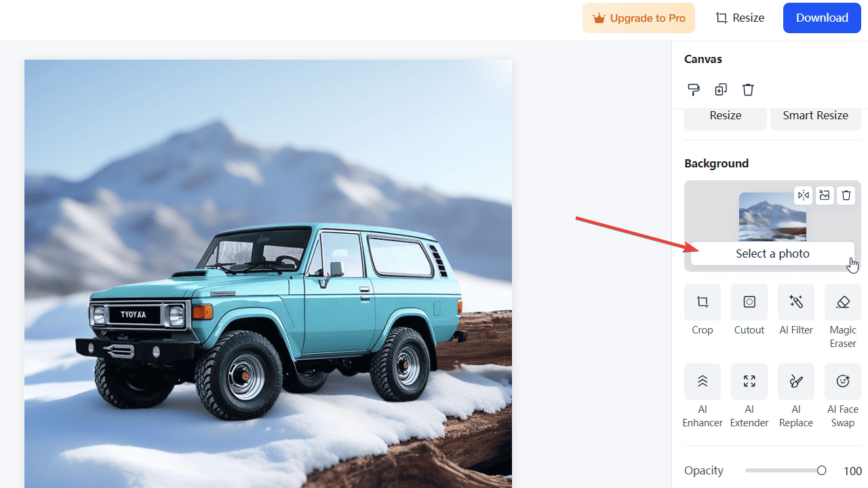Image resolution: width=868 pixels, height=488 pixels.
Task: Click the paint roller icon under Canvas
Action: (x=694, y=89)
